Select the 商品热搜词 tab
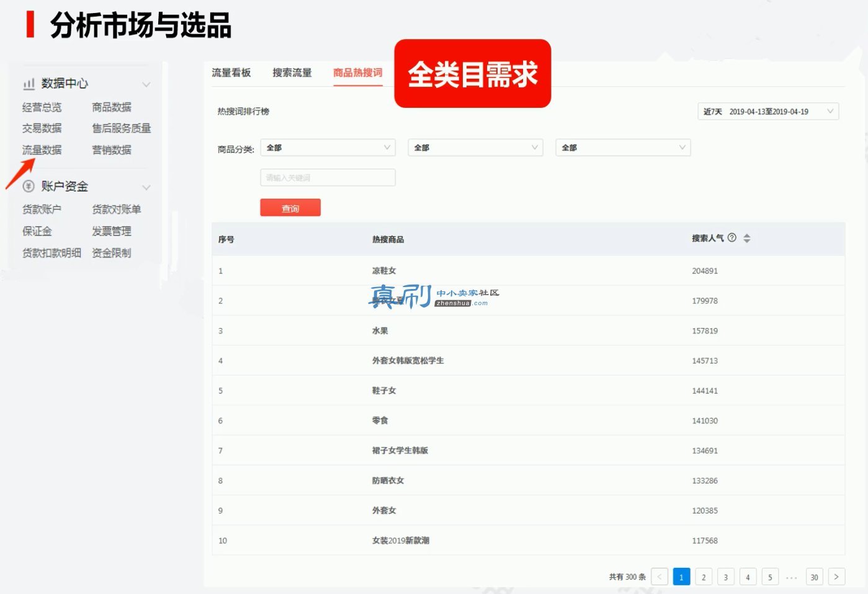 click(358, 73)
